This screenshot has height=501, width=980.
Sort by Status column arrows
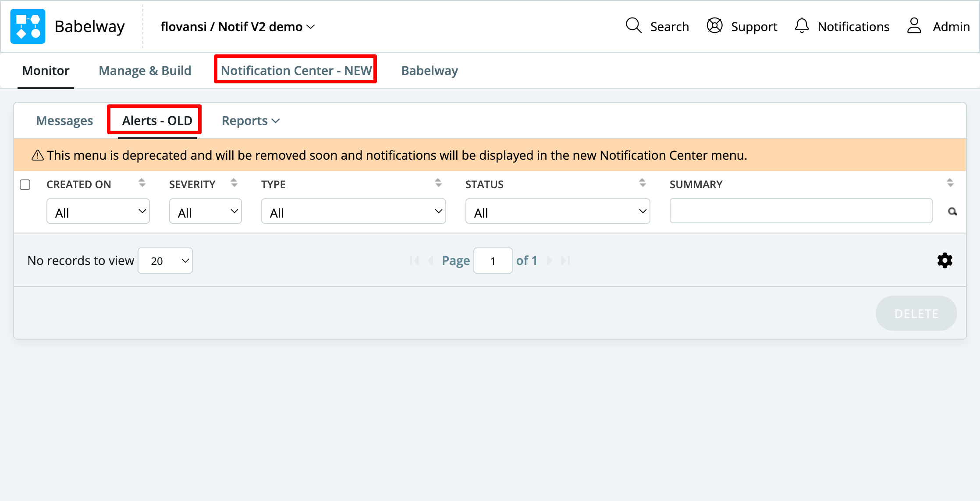pos(643,183)
